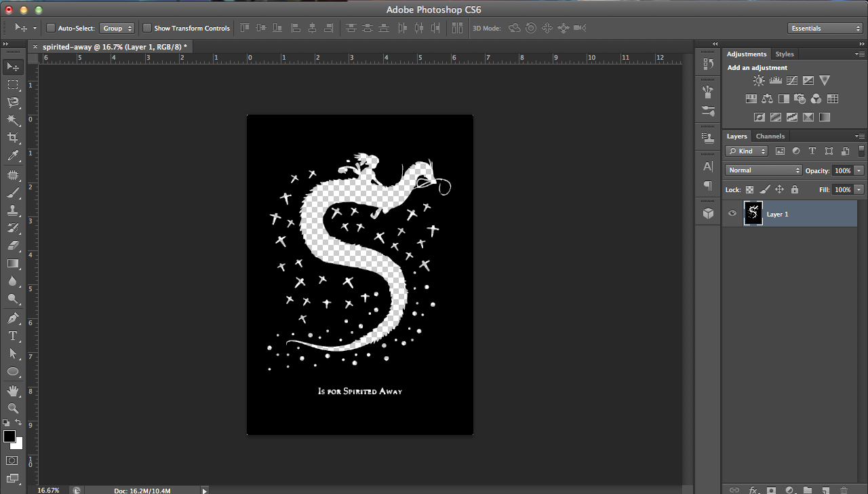Select the Ellipse shape tool
The image size is (868, 494).
click(x=13, y=371)
